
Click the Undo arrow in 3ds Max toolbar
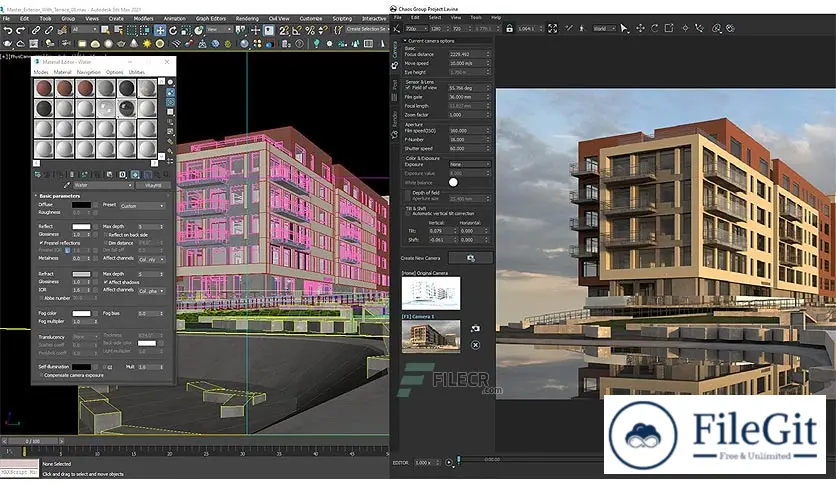click(8, 30)
